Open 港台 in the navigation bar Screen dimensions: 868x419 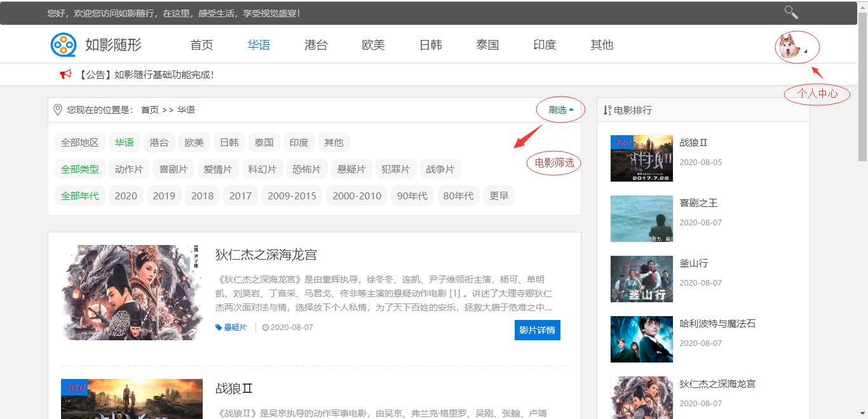click(x=316, y=44)
